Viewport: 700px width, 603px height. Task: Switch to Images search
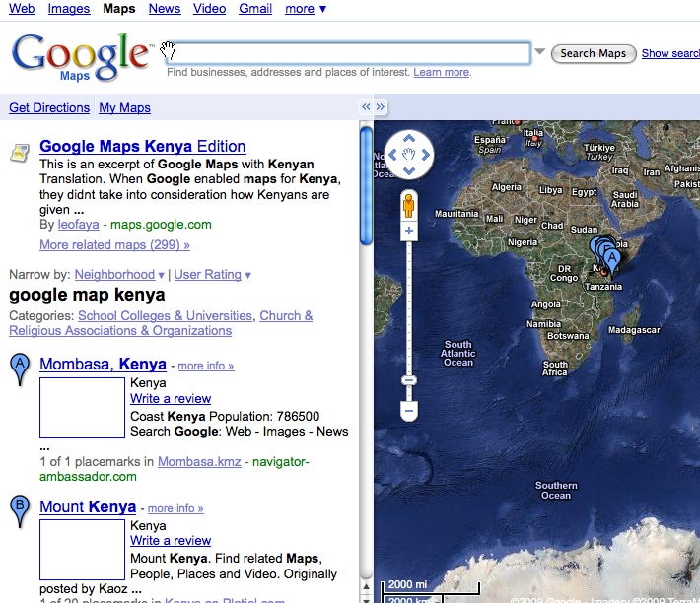[x=69, y=9]
